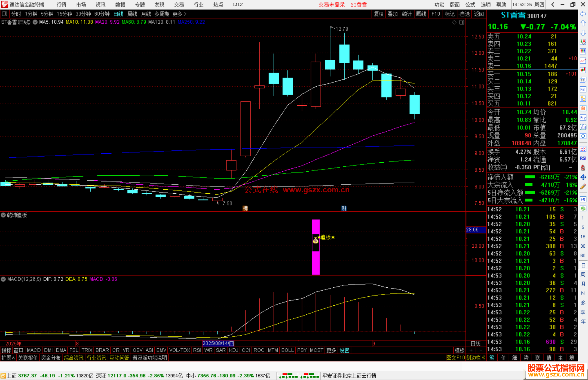Zoom out chart with minus button
The image size is (588, 380).
[481, 350]
